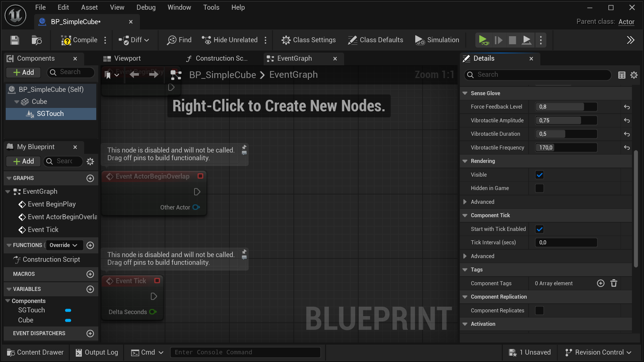Open the Functions Override dropdown
This screenshot has width=644, height=362.
[63, 245]
